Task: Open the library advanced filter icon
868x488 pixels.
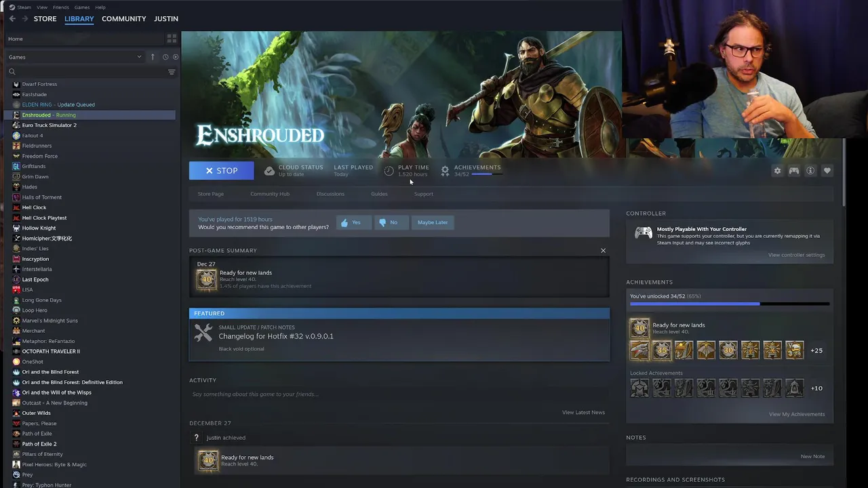Action: [x=172, y=72]
